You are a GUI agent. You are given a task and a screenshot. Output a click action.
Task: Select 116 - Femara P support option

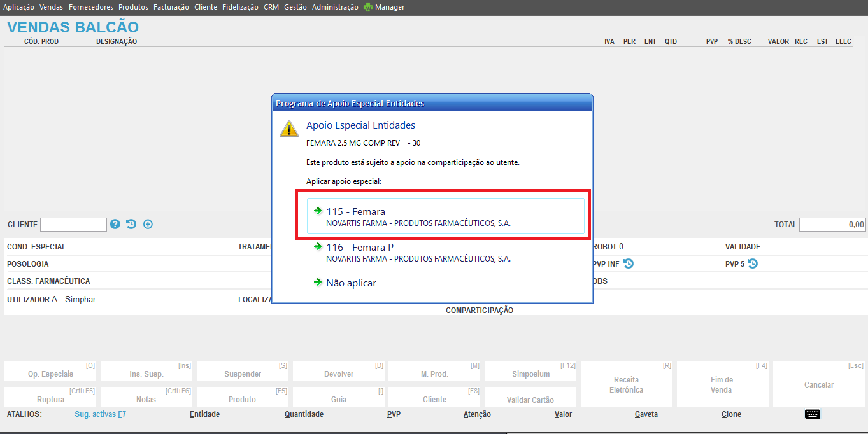coord(445,252)
